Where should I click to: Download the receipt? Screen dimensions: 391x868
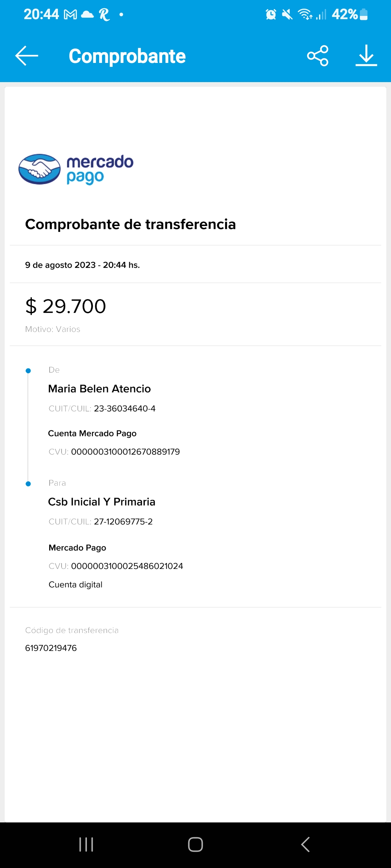[x=366, y=56]
